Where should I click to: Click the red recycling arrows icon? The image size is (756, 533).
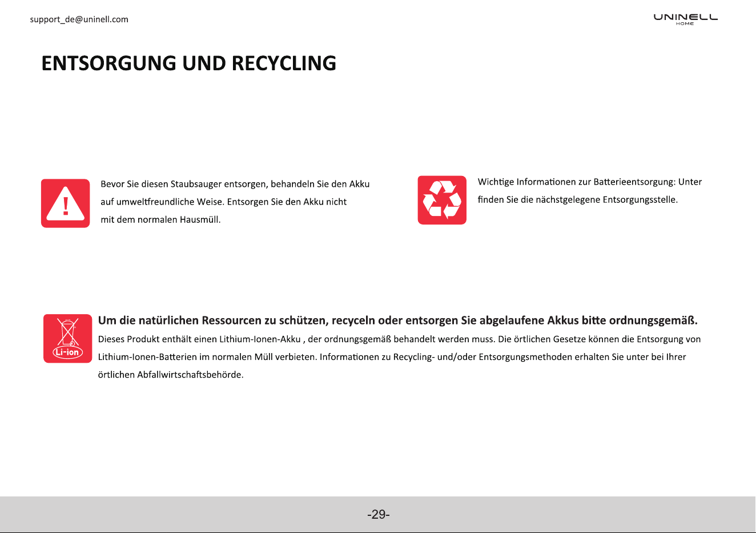point(442,200)
